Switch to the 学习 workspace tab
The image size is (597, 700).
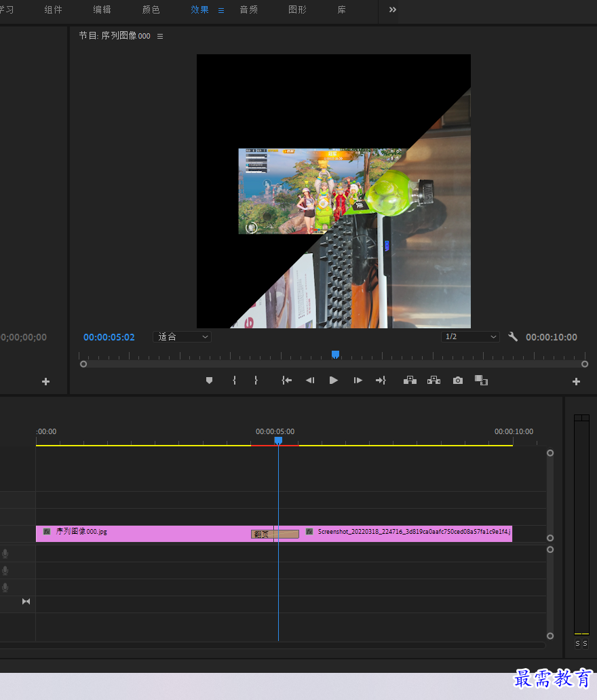pos(6,9)
